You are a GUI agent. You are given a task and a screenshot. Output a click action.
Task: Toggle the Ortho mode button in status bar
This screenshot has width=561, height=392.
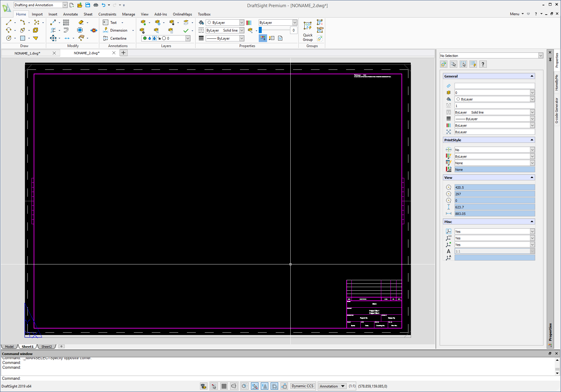(234, 386)
